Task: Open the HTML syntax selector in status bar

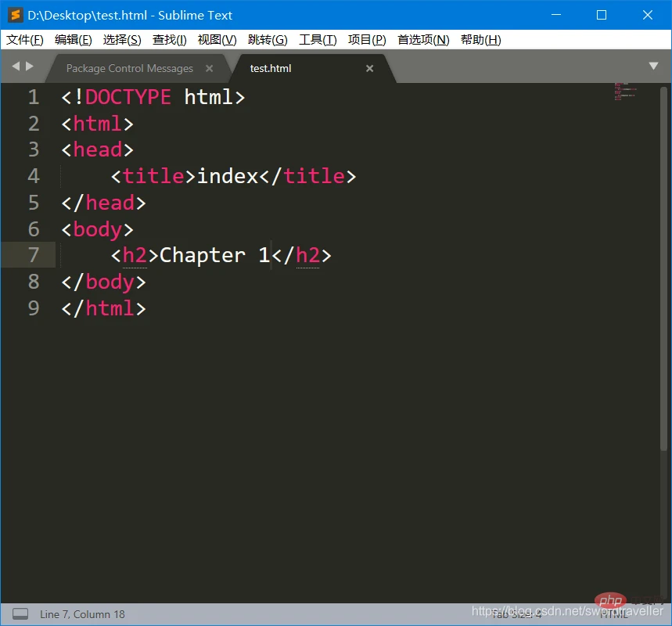Action: 613,614
